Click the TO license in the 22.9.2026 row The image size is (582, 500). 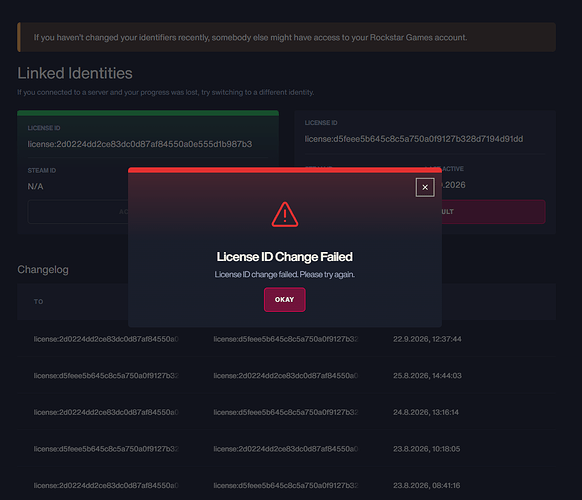[106, 339]
